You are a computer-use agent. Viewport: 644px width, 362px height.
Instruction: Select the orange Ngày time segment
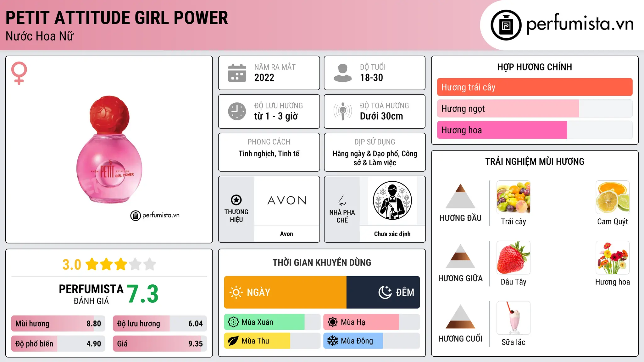285,292
